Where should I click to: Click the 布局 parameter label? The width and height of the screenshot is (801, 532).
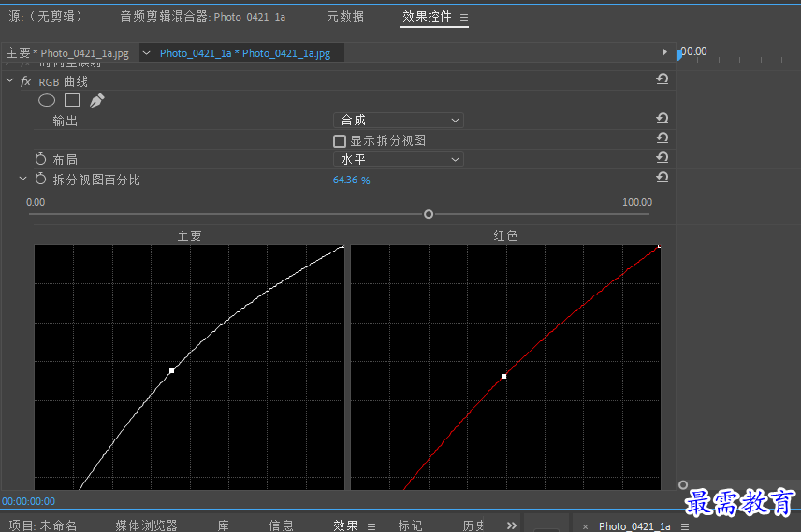tap(65, 160)
